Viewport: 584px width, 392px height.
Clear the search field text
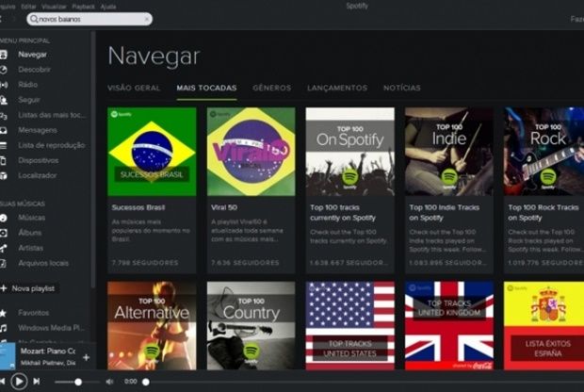point(147,19)
